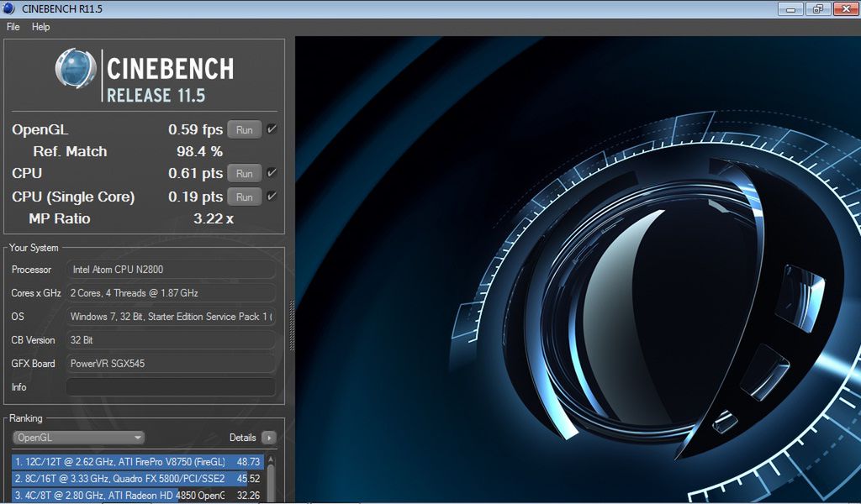Close the Cinebench window

(846, 8)
